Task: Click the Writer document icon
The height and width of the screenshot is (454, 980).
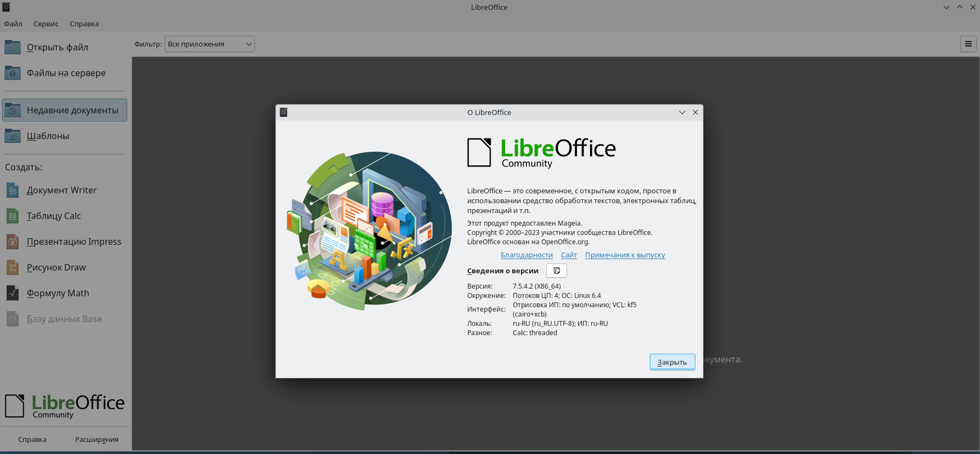Action: (x=12, y=190)
